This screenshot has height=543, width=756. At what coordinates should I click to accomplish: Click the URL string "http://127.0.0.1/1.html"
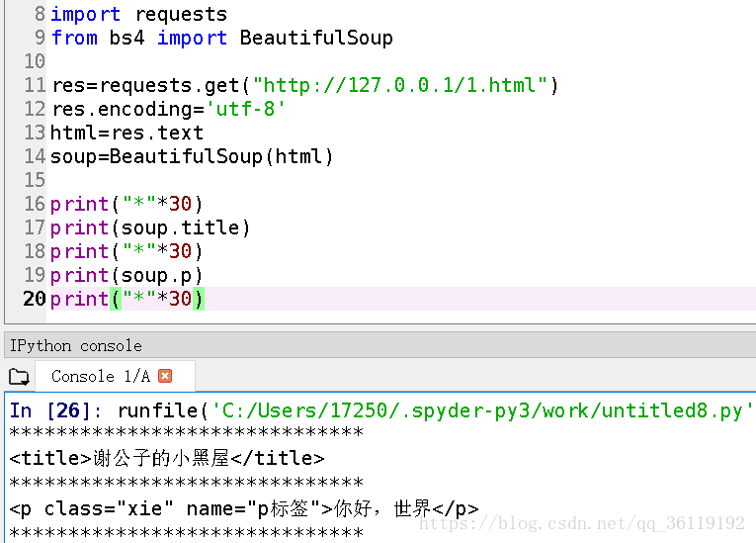tap(400, 85)
